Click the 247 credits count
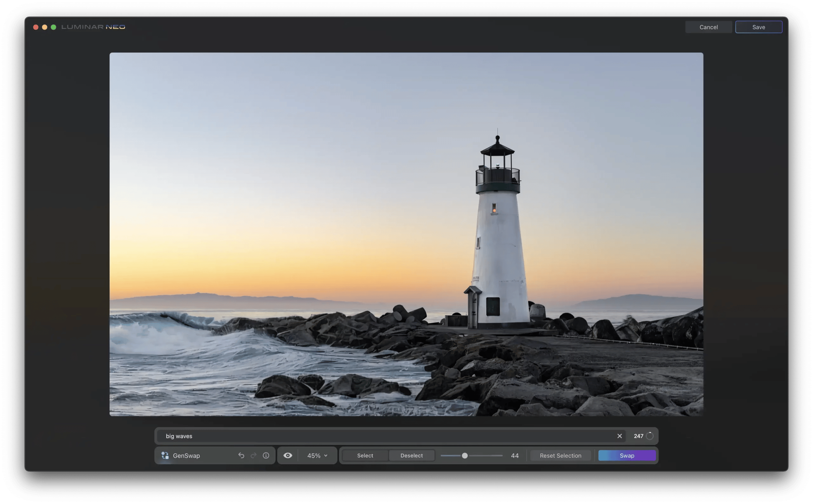The height and width of the screenshot is (504, 813). click(638, 436)
